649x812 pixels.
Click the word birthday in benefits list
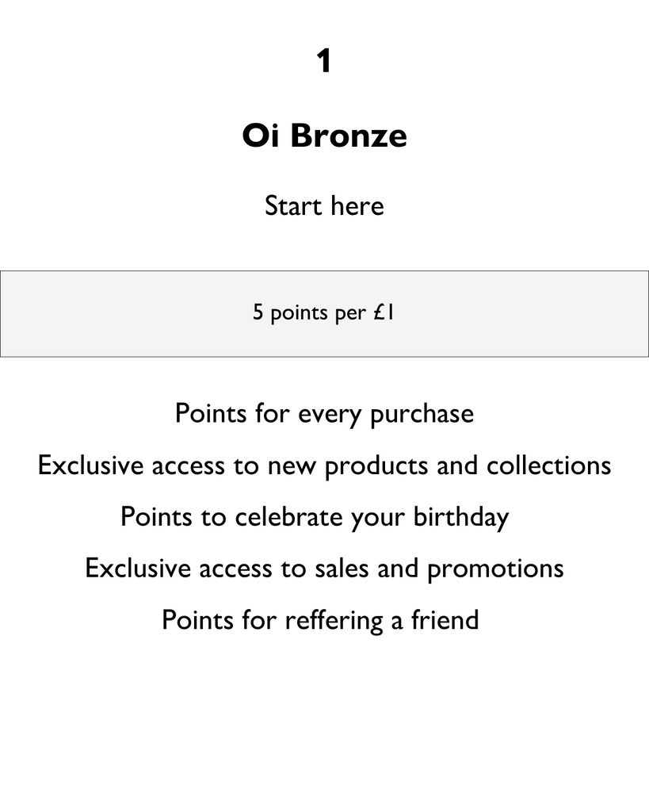(461, 517)
